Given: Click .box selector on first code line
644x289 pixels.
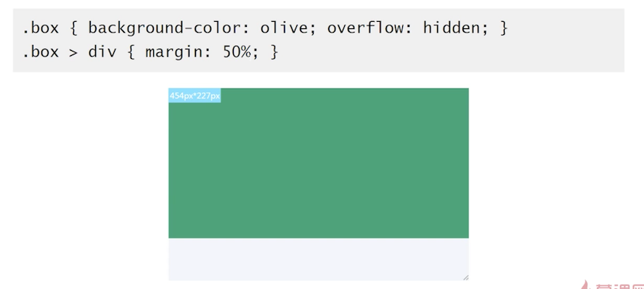Looking at the screenshot, I should (41, 28).
